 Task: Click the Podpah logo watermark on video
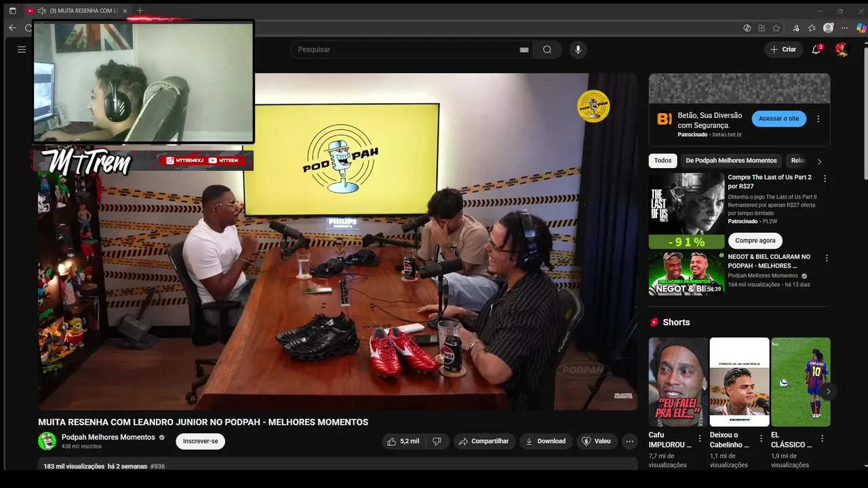(593, 106)
